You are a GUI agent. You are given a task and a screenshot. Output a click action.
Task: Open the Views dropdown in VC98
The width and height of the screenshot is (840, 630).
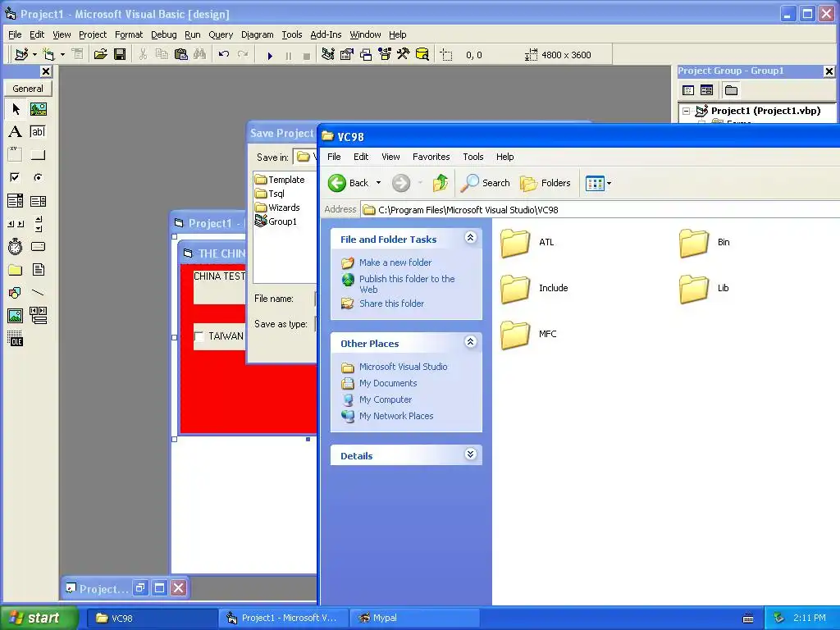[609, 183]
